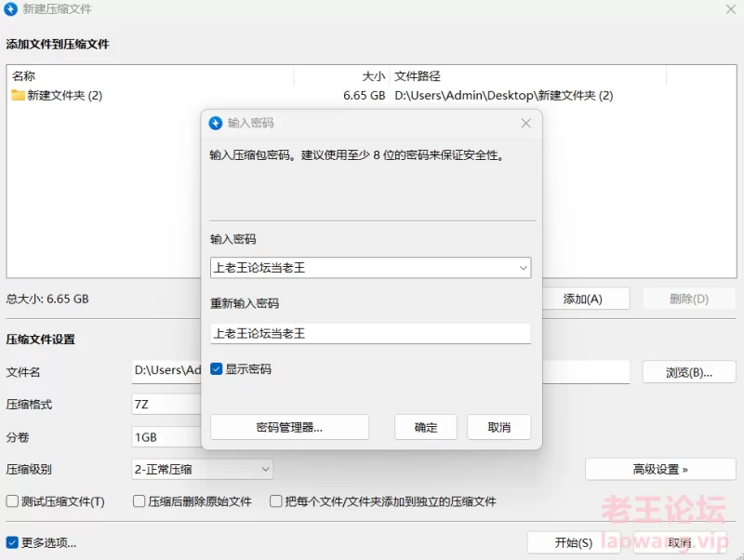The height and width of the screenshot is (560, 744).
Task: Focus the 重新输入密码 field
Action: (370, 334)
